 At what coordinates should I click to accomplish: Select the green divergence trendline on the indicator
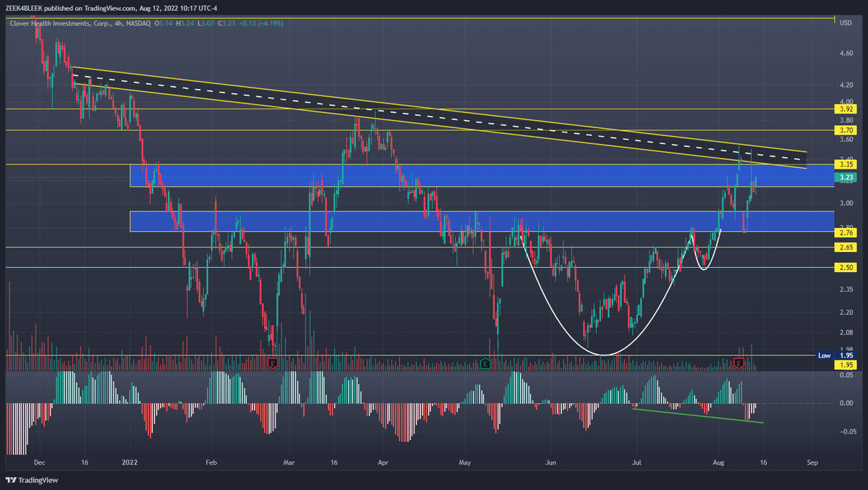(x=697, y=416)
